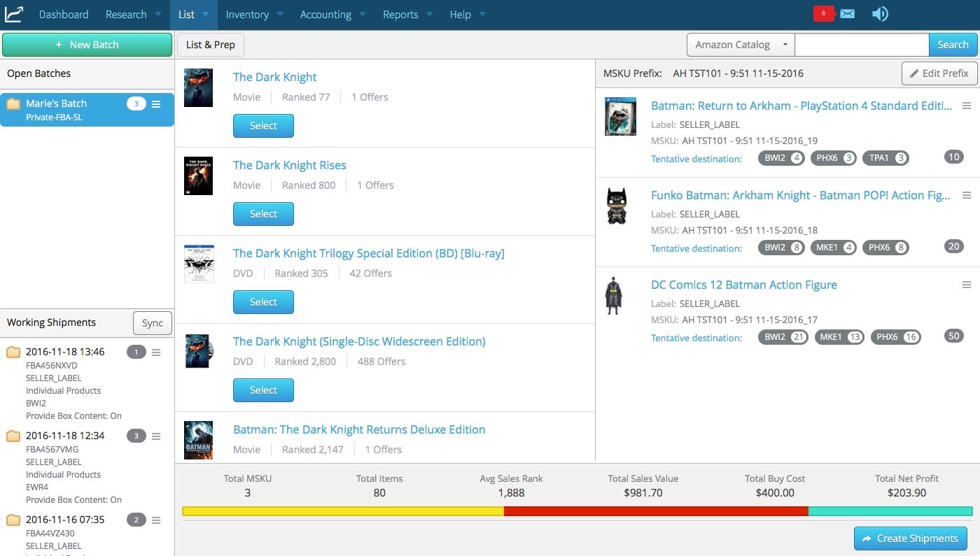The width and height of the screenshot is (980, 556).
Task: Open hamburger menu for shipment 2016-11-18 13:46
Action: tap(156, 352)
